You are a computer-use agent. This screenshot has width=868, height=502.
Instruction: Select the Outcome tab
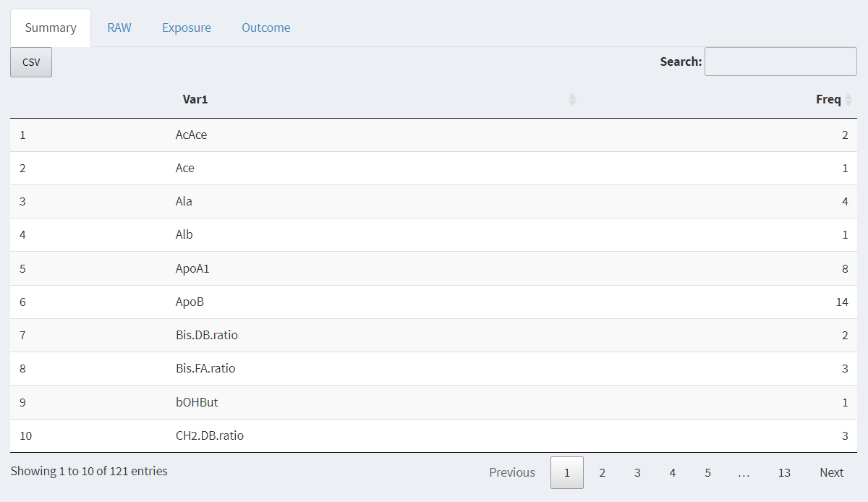click(266, 28)
